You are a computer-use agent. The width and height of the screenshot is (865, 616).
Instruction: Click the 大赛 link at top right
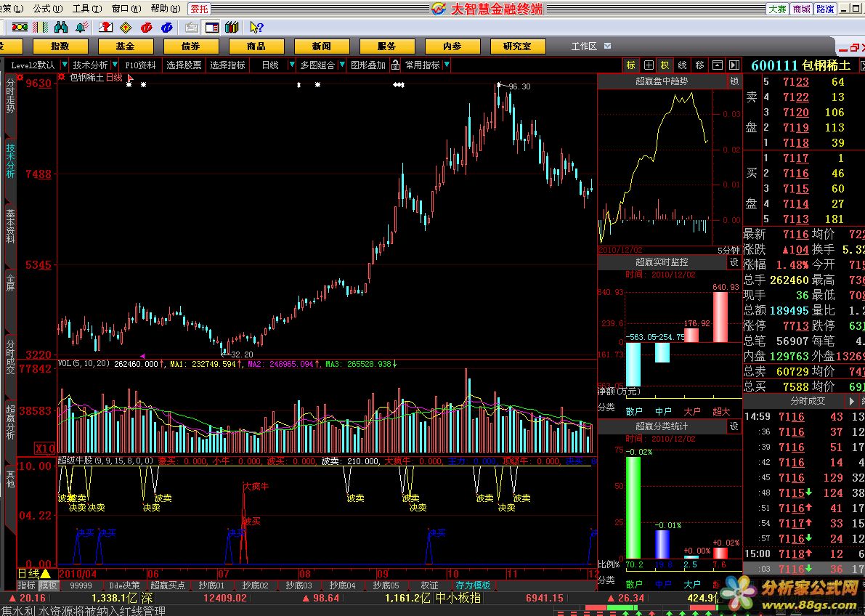point(778,9)
